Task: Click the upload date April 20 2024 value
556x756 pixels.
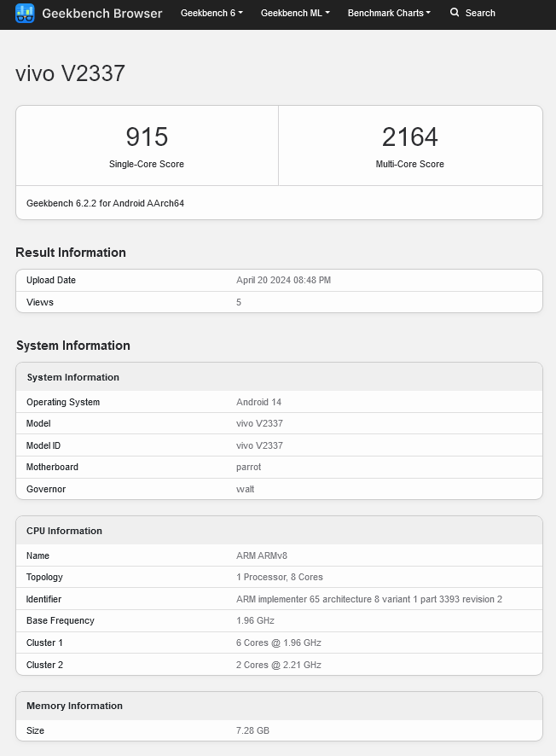Action: coord(283,280)
